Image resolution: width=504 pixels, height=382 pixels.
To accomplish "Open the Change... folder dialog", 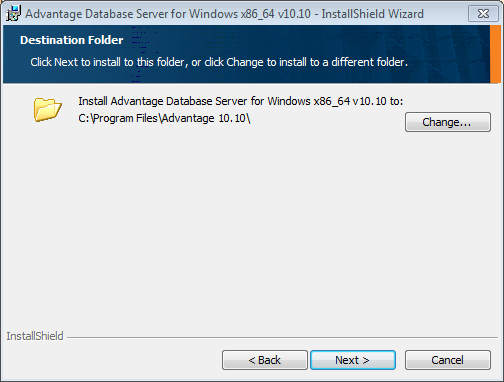I will tap(448, 122).
